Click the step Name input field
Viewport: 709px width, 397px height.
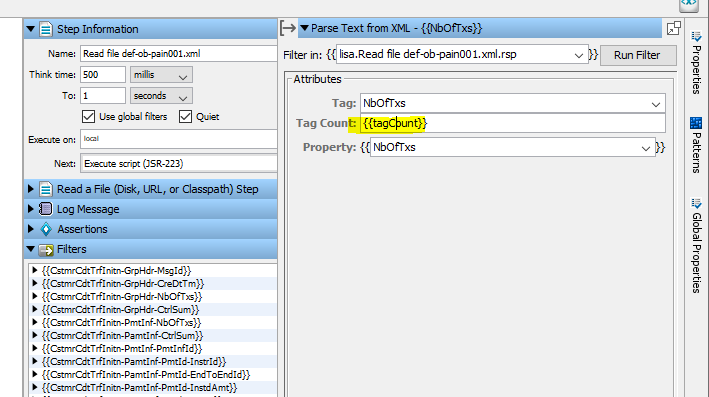179,54
